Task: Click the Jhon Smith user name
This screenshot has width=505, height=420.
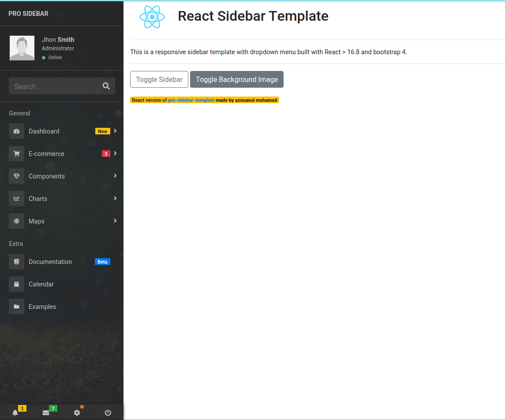Action: pyautogui.click(x=58, y=40)
